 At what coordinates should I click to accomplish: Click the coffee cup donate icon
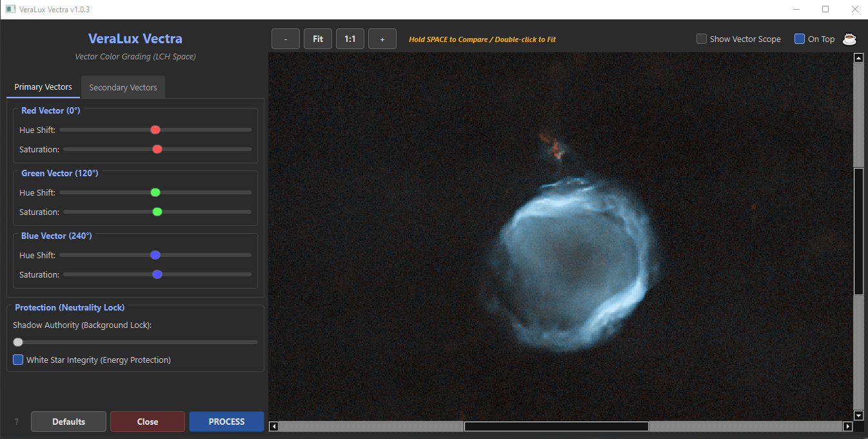click(x=849, y=39)
